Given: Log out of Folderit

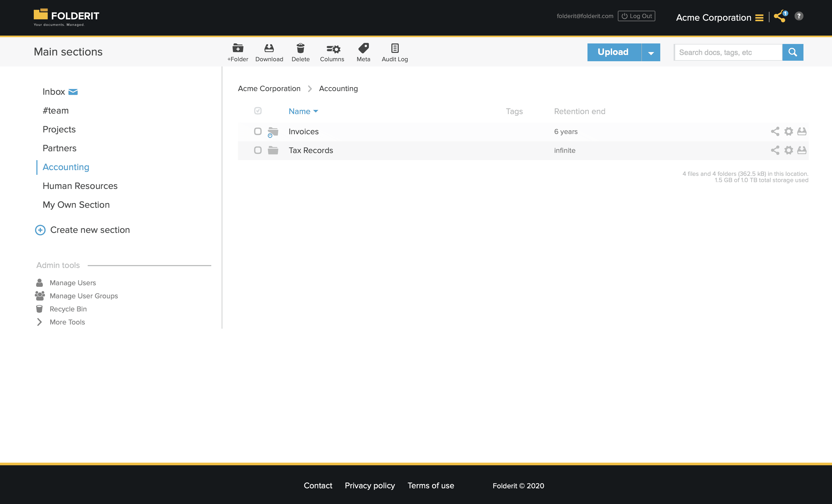Looking at the screenshot, I should pyautogui.click(x=636, y=15).
